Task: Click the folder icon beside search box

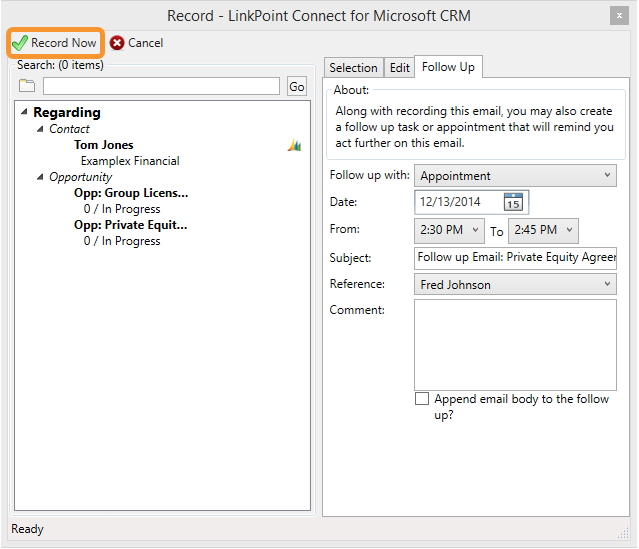Action: [x=27, y=86]
